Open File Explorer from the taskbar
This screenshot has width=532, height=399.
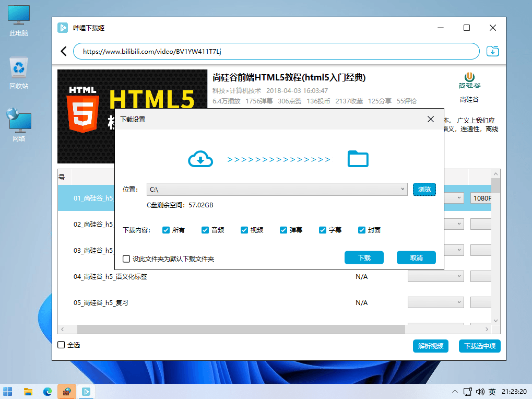coord(28,392)
